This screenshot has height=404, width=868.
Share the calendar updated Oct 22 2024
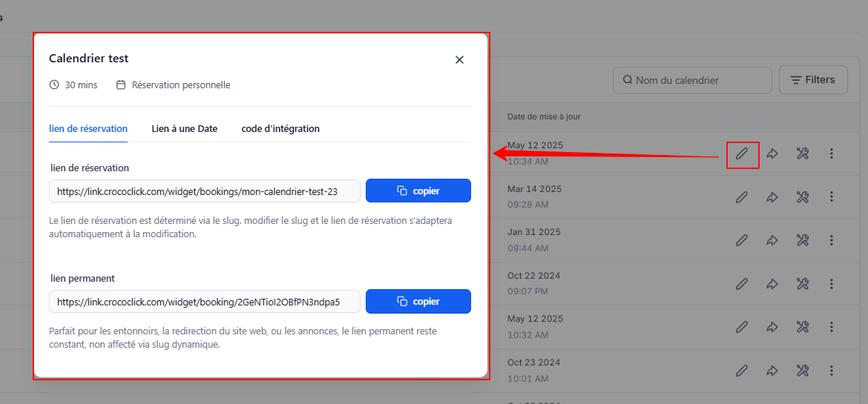(772, 284)
